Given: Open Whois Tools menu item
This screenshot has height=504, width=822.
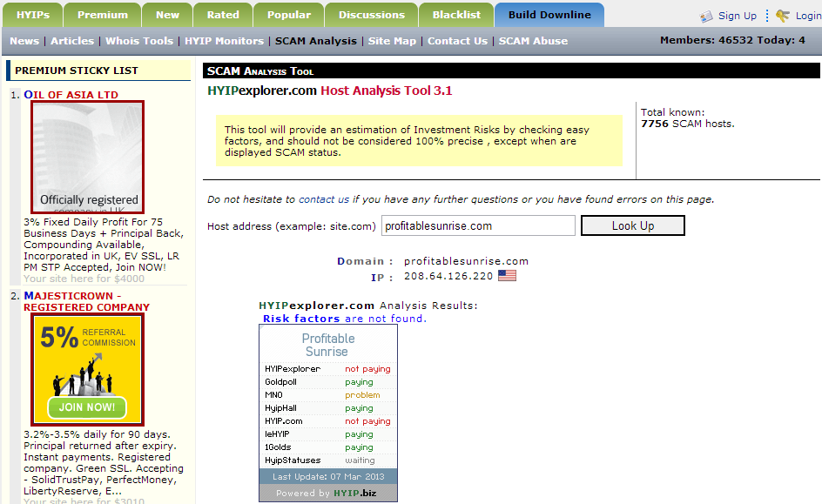Looking at the screenshot, I should pyautogui.click(x=139, y=41).
